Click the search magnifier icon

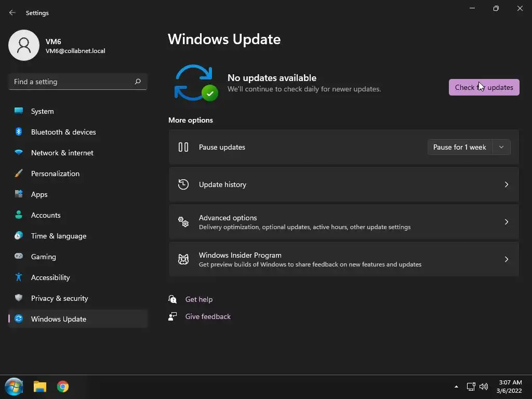(137, 82)
